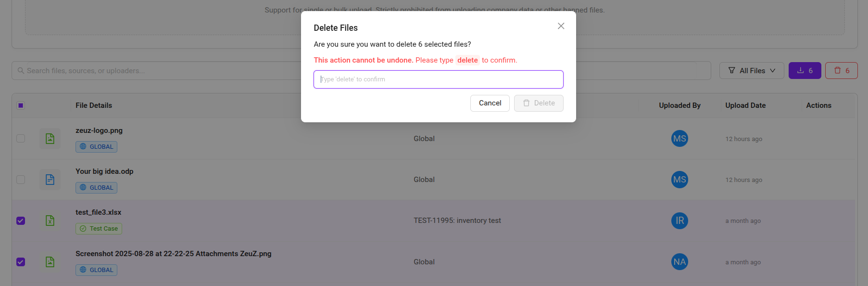Click the Test Case tag on test_file3.xlsx
This screenshot has width=868, height=286.
point(99,229)
